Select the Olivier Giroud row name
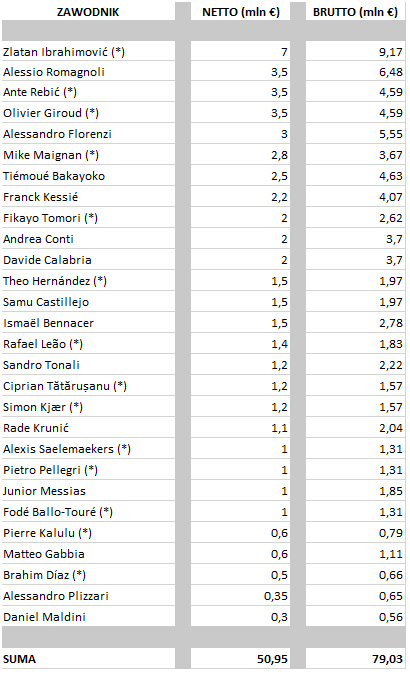Viewport: 410px width, 674px height. [88, 113]
